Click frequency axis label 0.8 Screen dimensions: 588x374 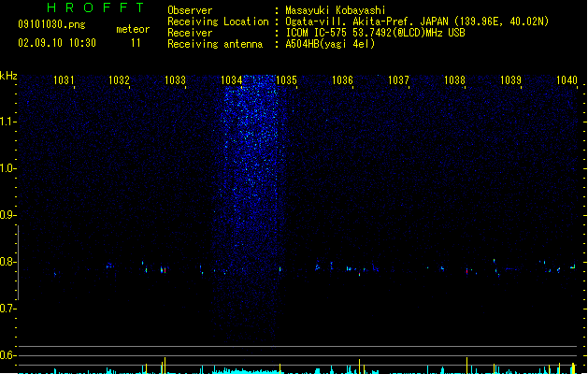tap(7, 262)
